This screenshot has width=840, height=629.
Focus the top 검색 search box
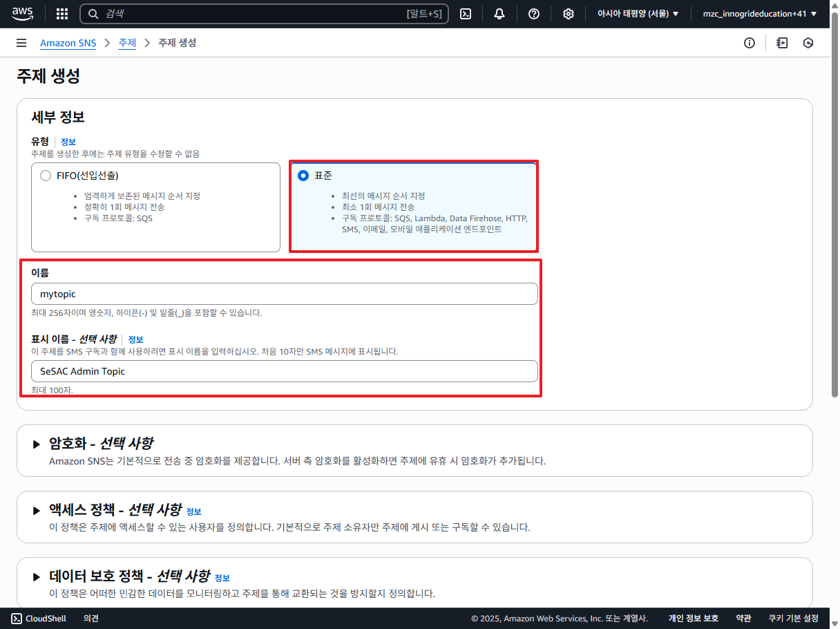point(265,14)
